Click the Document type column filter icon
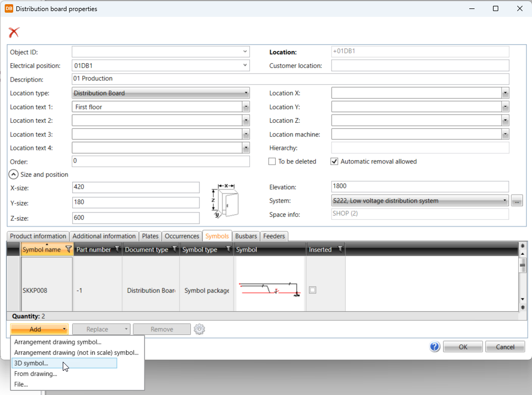This screenshot has width=532, height=395. pyautogui.click(x=175, y=249)
